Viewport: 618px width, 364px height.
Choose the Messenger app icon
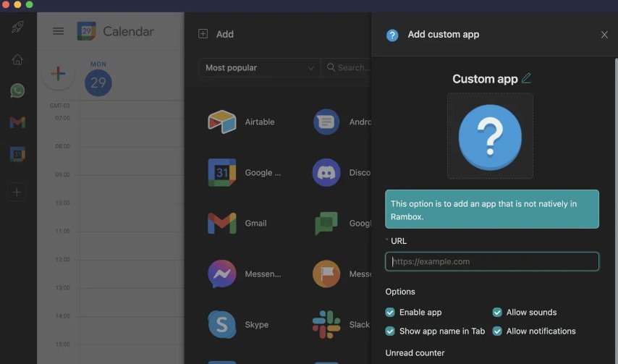pyautogui.click(x=222, y=274)
